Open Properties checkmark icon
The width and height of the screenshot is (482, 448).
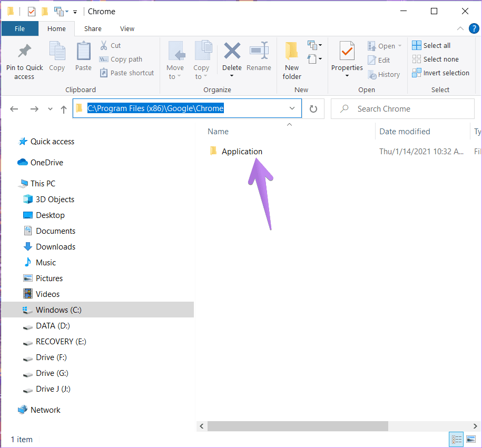point(347,51)
